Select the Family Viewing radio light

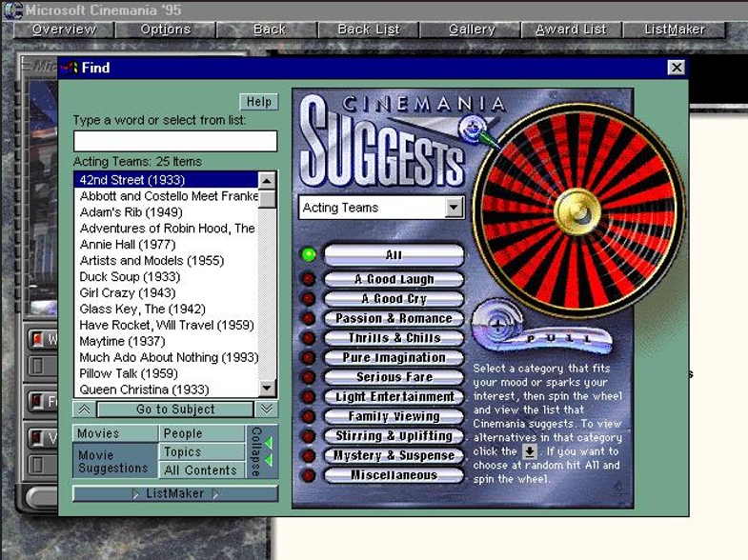tap(309, 416)
